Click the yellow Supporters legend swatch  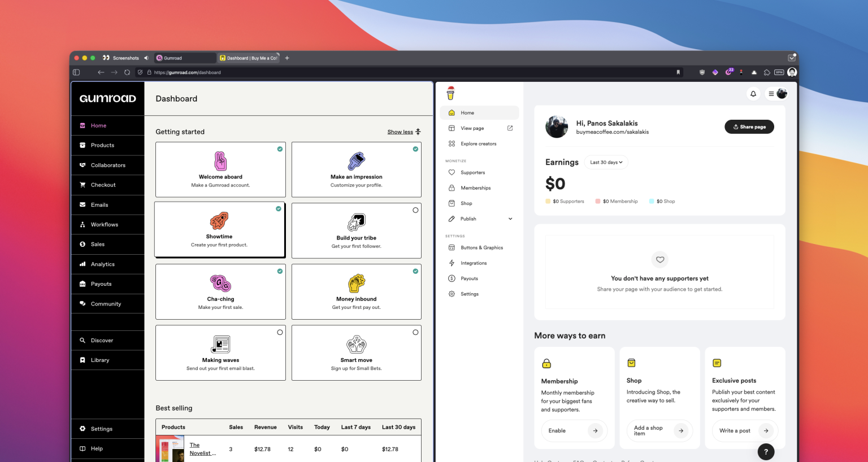pos(548,201)
